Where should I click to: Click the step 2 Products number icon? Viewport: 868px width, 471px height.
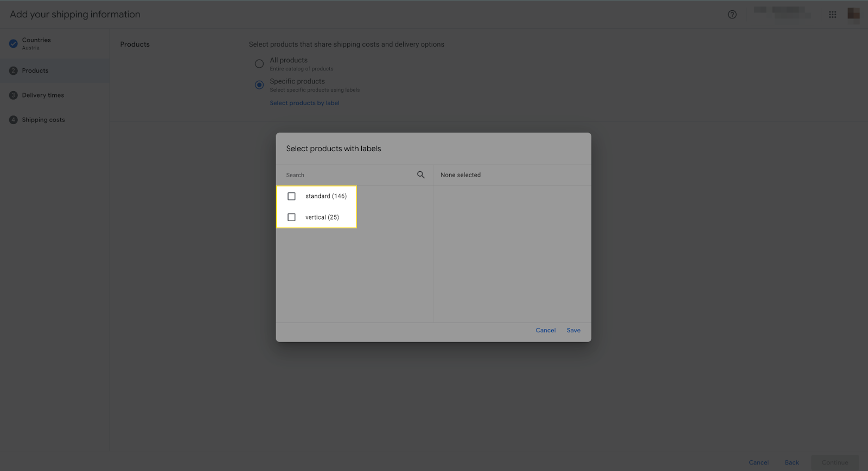pos(14,71)
